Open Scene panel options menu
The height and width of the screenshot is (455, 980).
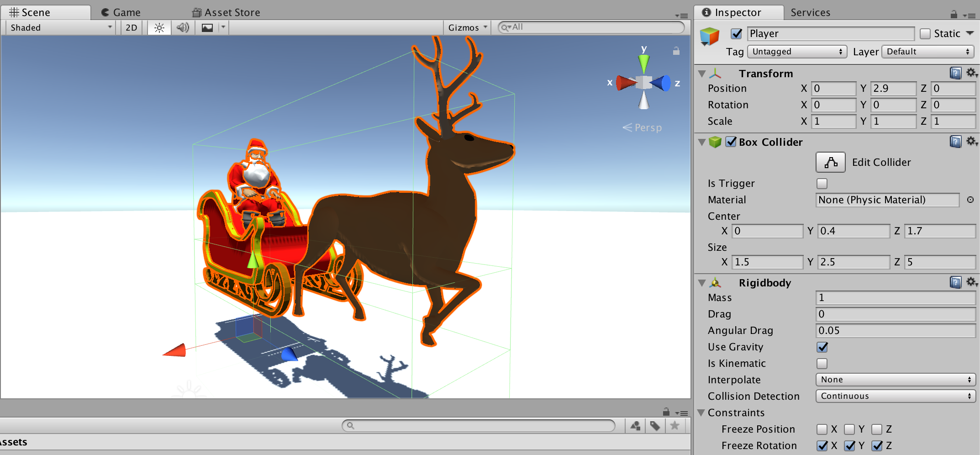point(681,16)
